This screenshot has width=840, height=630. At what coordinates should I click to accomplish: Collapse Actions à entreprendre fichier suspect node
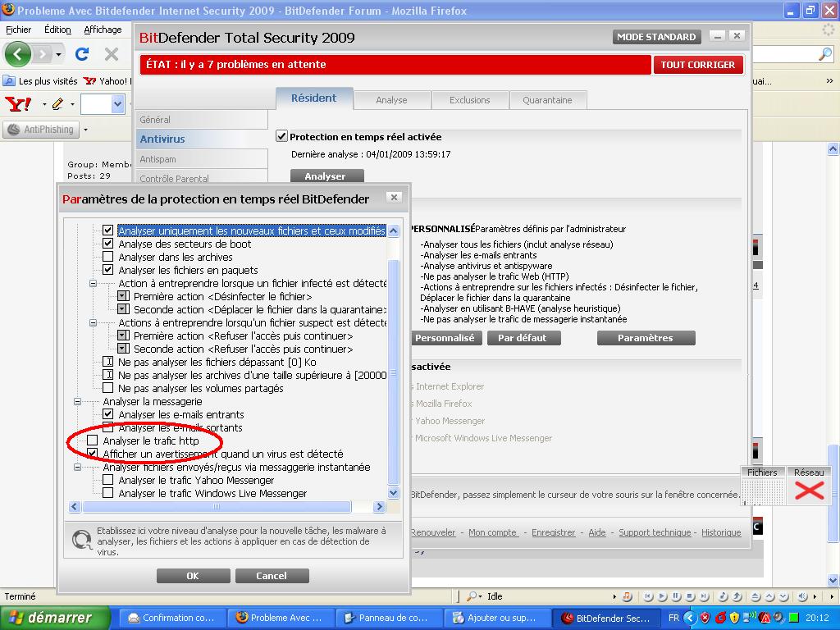(93, 322)
